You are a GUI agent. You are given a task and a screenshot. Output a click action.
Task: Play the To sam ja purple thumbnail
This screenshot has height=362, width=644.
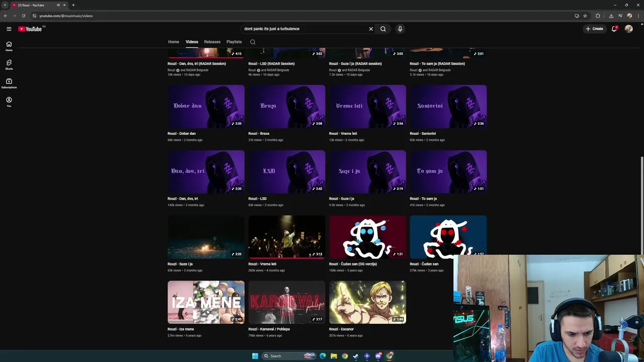click(x=448, y=171)
